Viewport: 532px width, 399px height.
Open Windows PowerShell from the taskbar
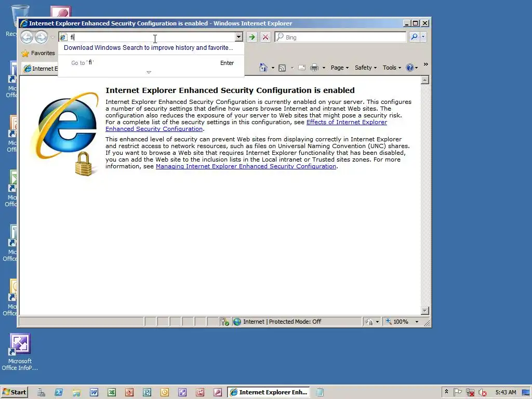(59, 392)
